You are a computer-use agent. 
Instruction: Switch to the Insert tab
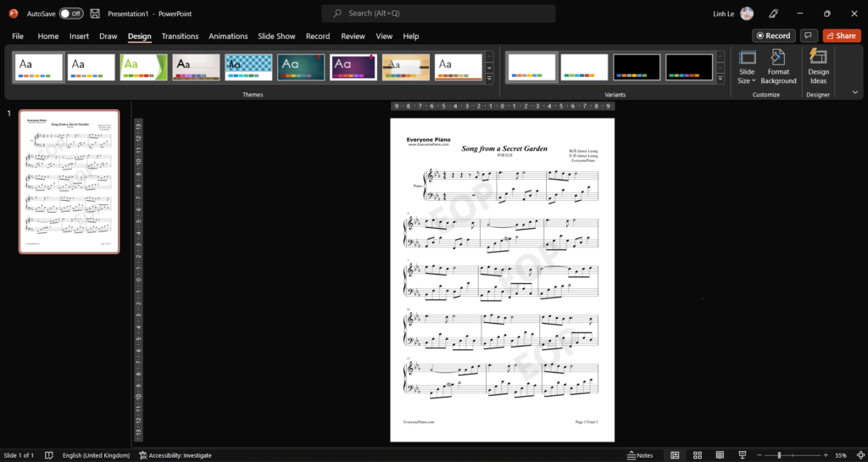point(79,36)
